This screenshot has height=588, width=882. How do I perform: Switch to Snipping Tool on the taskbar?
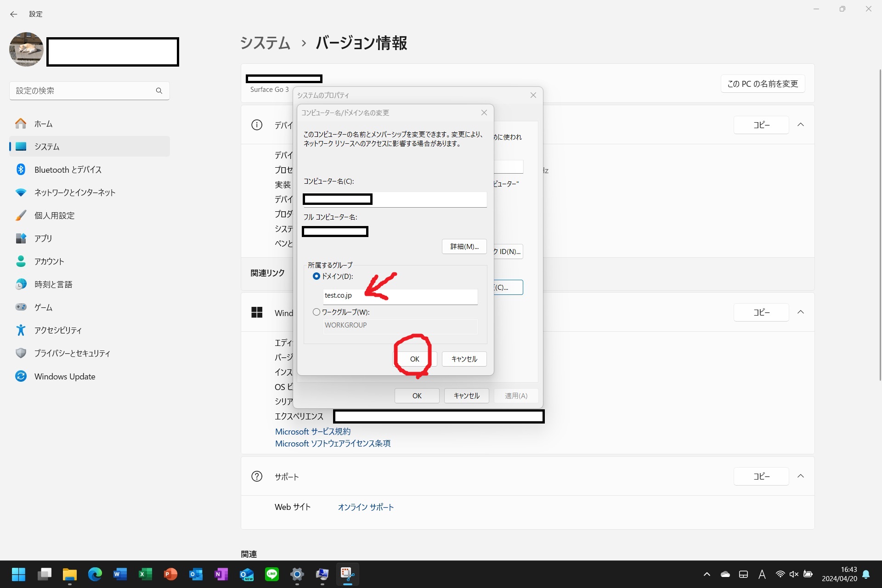coord(348,574)
